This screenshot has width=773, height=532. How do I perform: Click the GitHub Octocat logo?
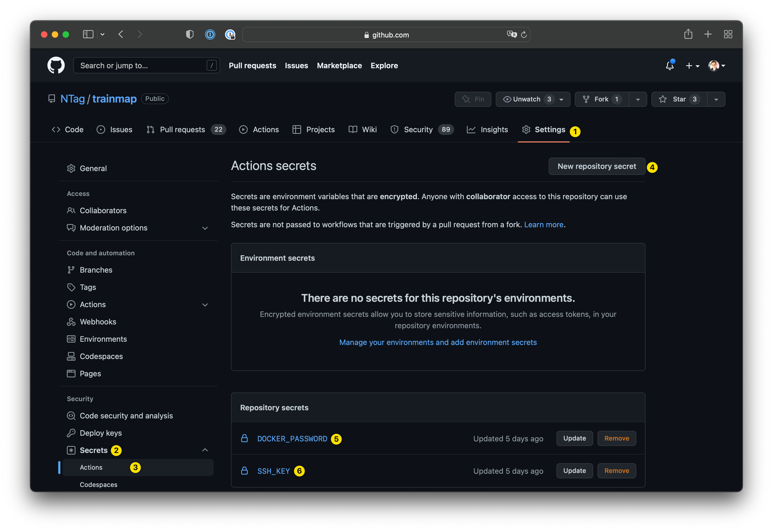56,65
